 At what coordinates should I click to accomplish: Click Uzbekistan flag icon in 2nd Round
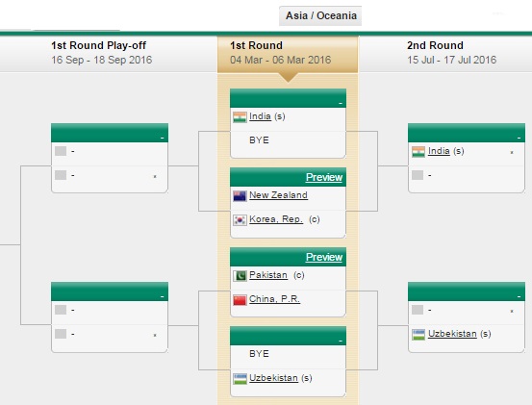[418, 335]
